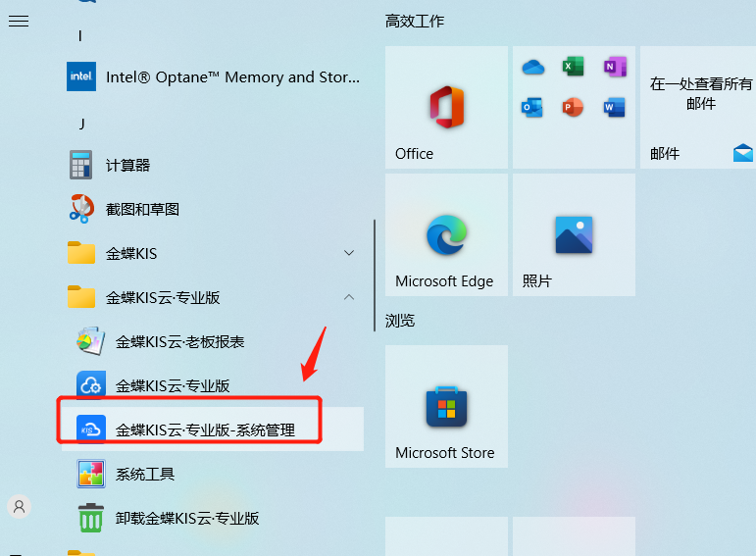The width and height of the screenshot is (756, 556).
Task: Open Microsoft Store tile
Action: click(x=446, y=407)
